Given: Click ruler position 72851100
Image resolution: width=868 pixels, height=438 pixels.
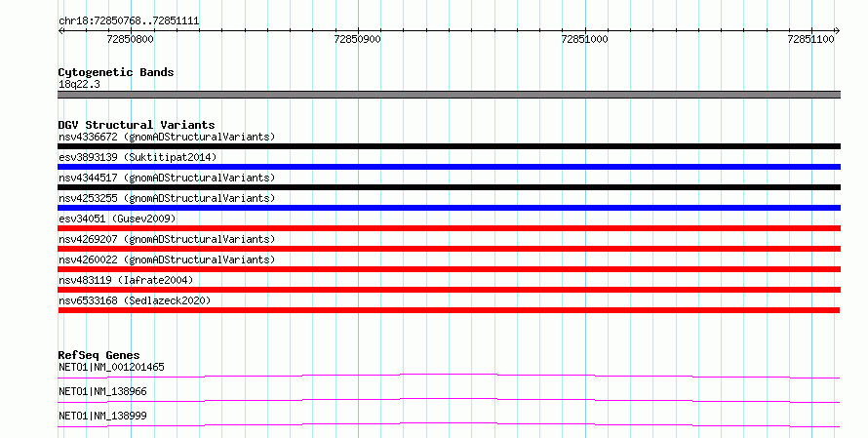Looking at the screenshot, I should pyautogui.click(x=811, y=39).
